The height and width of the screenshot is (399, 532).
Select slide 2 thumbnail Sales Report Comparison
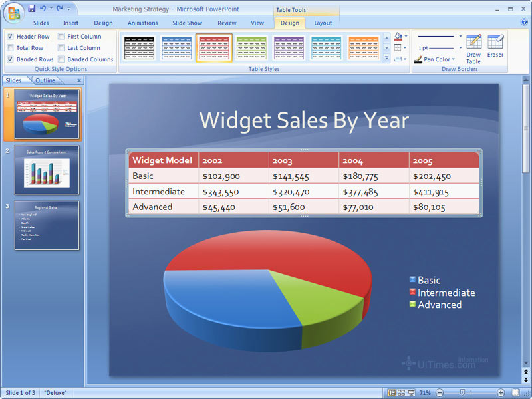pos(47,170)
